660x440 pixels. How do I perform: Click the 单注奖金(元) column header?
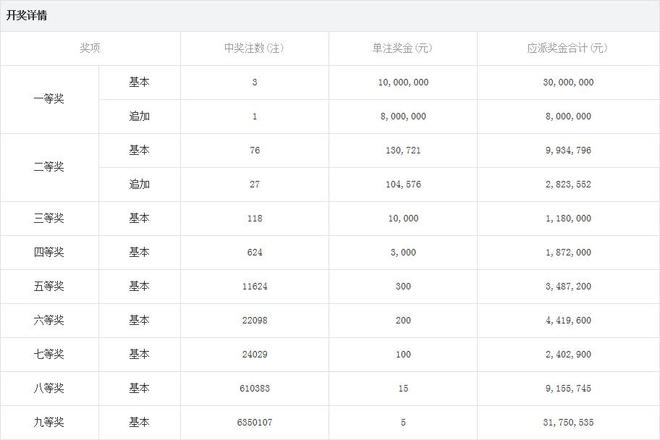point(403,48)
